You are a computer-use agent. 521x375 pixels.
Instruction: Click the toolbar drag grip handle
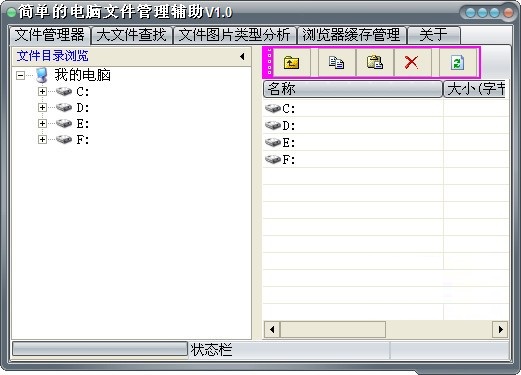click(x=269, y=62)
